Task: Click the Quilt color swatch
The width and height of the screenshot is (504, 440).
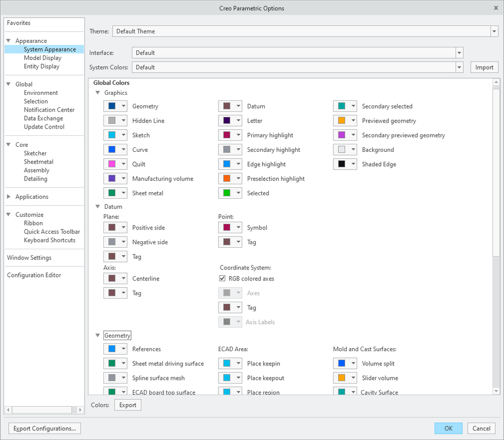Action: 111,164
